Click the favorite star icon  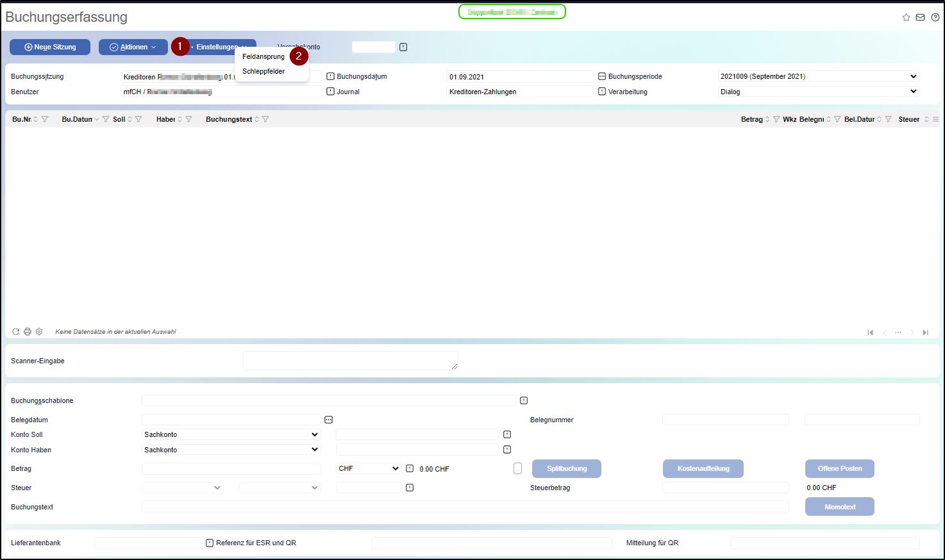tap(906, 17)
